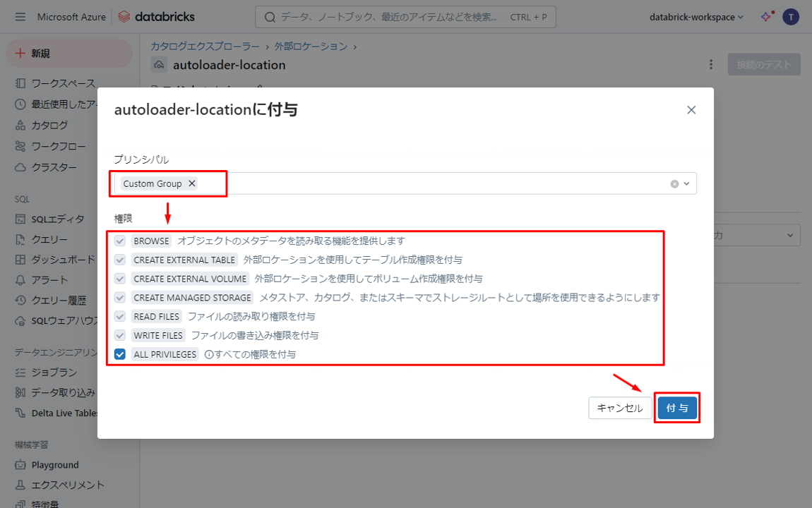Click the ジョブラン list icon
This screenshot has width=812, height=508.
click(x=20, y=373)
